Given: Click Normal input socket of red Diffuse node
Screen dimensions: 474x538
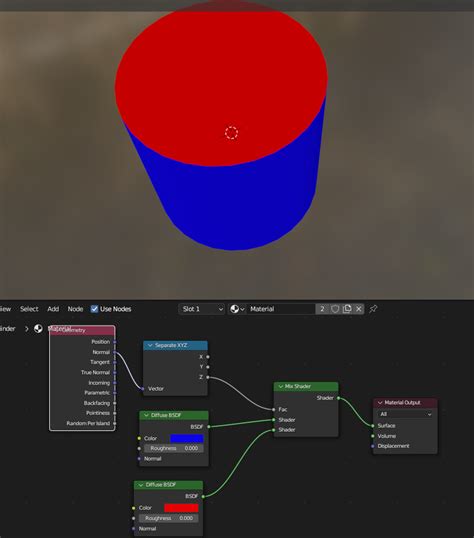Looking at the screenshot, I should click(134, 528).
